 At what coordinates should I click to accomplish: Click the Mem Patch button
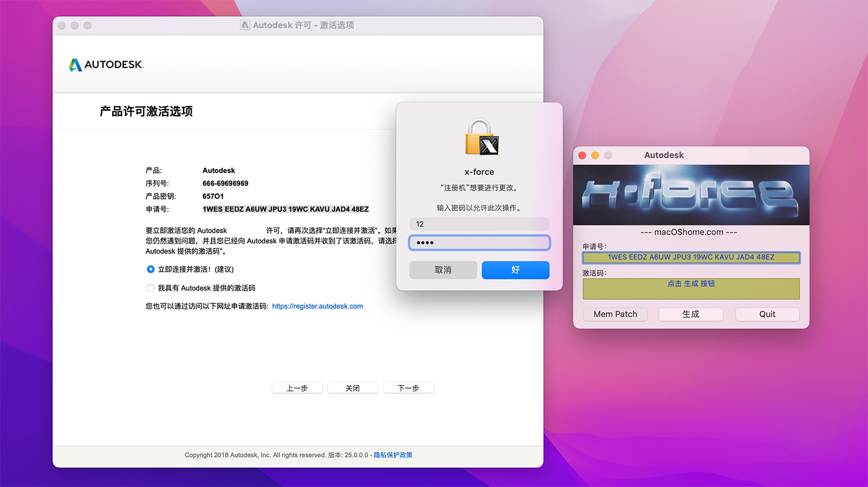(615, 314)
